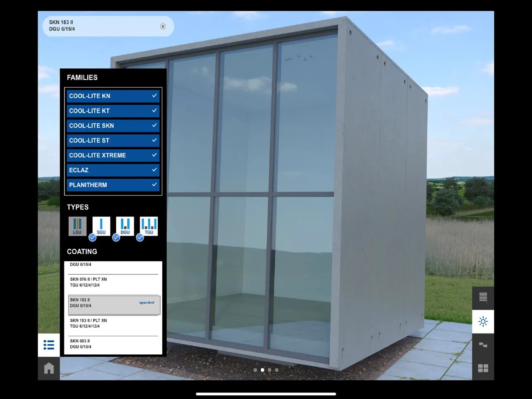Toggle the DGU type checkmark

[x=116, y=238]
